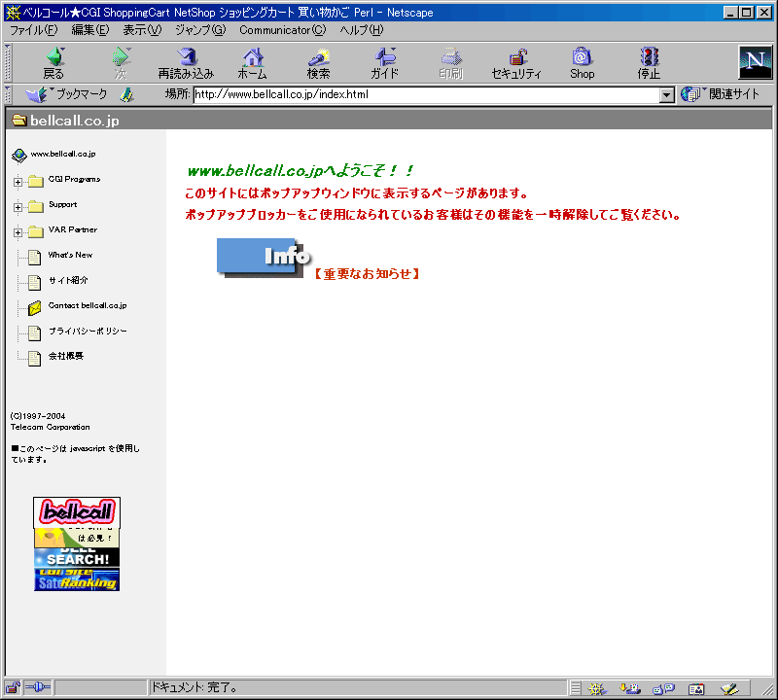778x700 pixels.
Task: Open Search (検索) from toolbar
Action: pos(319,63)
